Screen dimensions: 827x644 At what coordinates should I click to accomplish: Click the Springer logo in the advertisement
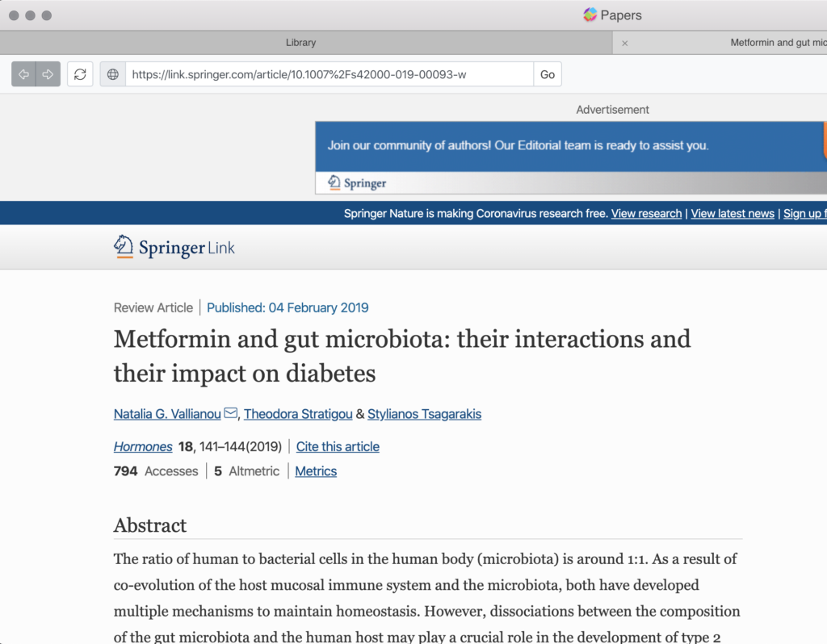pyautogui.click(x=357, y=183)
